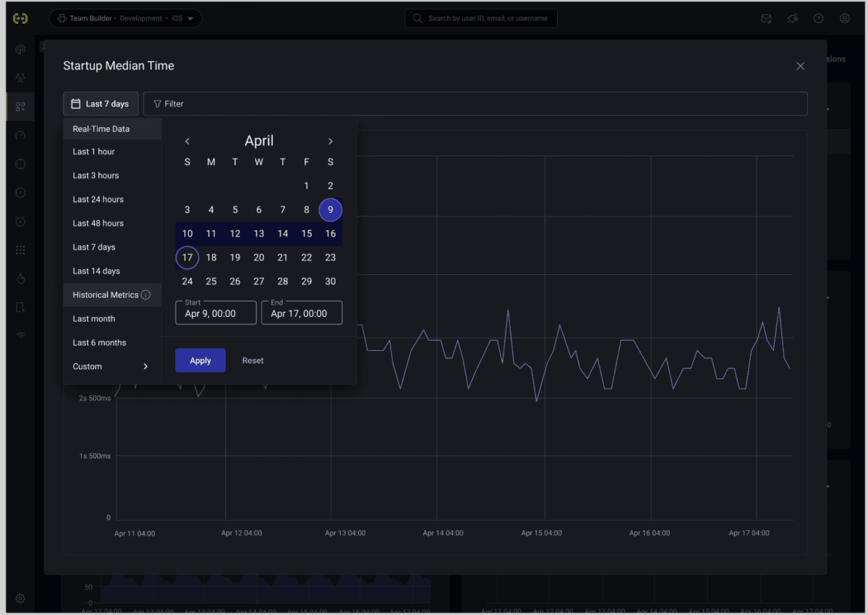868x615 pixels.
Task: Click the Historical Metrics section label
Action: (x=106, y=295)
